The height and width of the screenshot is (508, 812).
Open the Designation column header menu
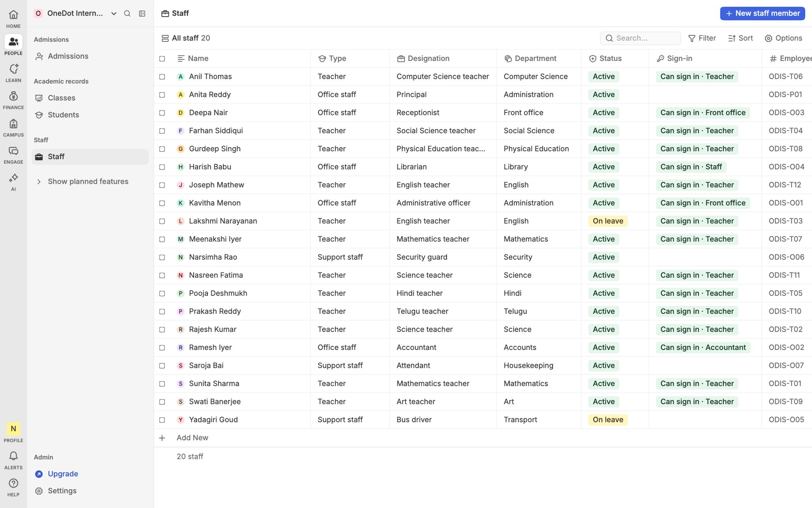pyautogui.click(x=443, y=59)
